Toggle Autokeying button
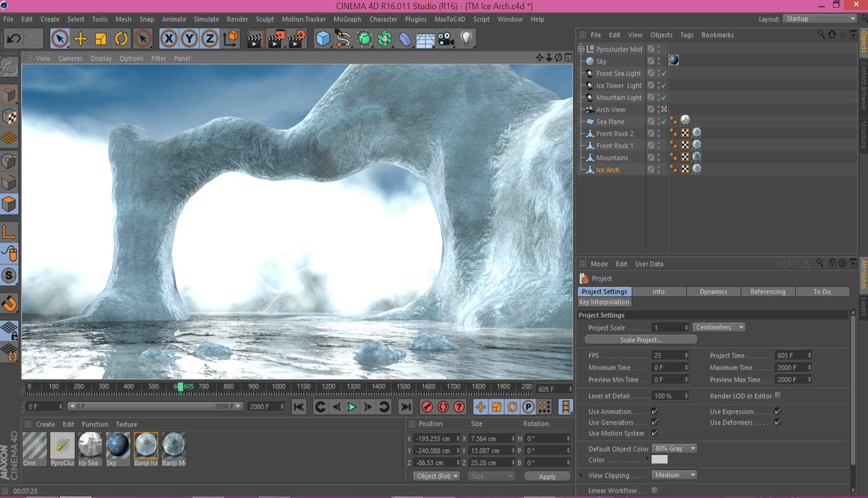This screenshot has height=498, width=868. [443, 407]
